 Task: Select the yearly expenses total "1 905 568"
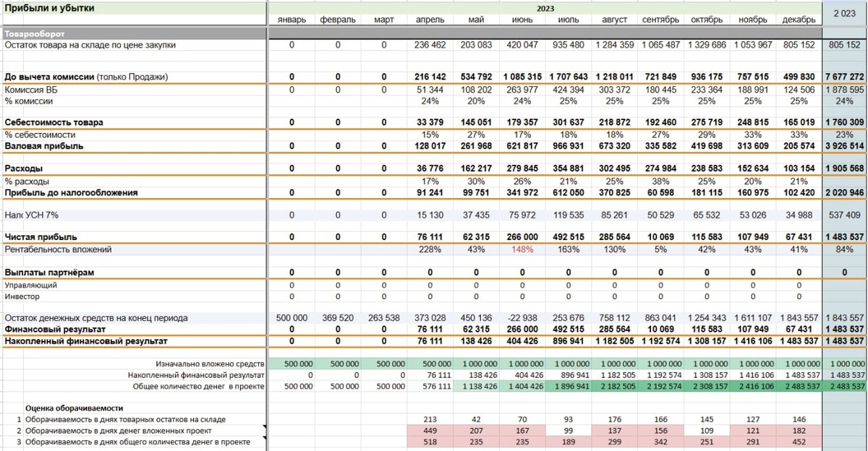click(846, 168)
